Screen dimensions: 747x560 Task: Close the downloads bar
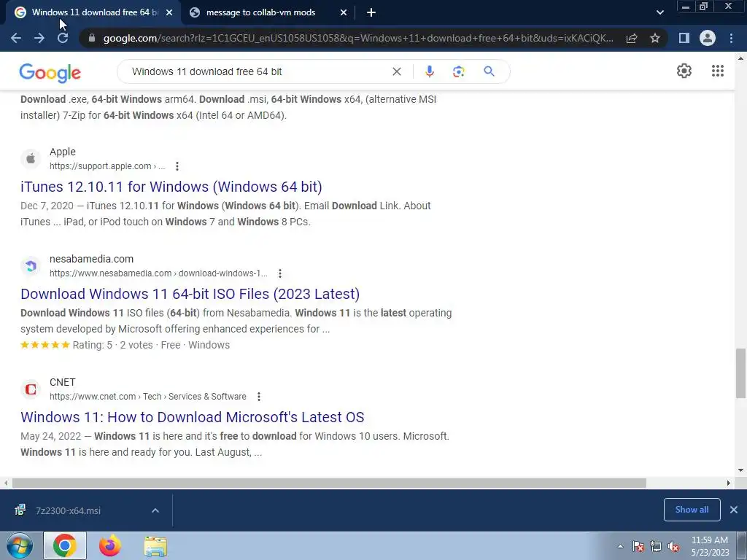(734, 510)
